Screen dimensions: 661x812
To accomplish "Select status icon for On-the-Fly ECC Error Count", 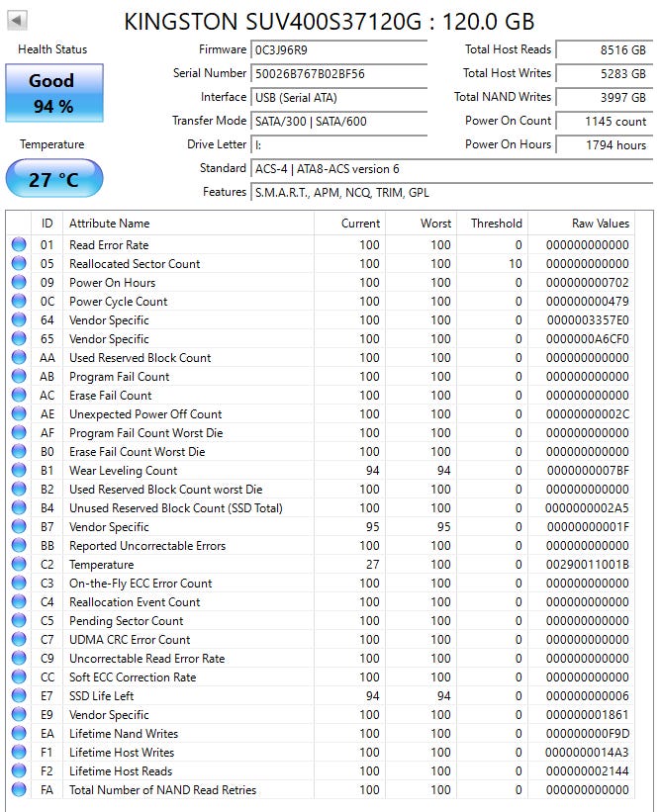I will pyautogui.click(x=19, y=583).
